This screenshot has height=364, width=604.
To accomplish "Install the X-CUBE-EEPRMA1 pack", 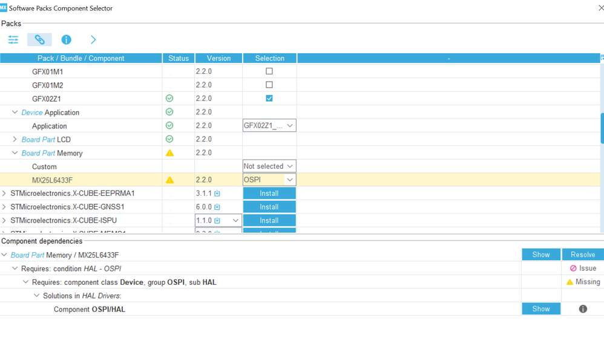I will click(x=269, y=193).
